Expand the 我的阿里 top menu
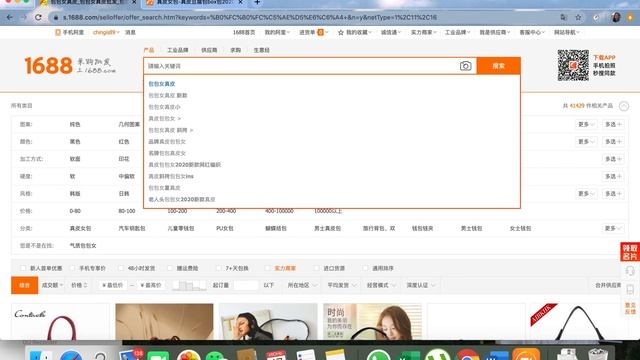Viewport: 640px width, 360px height. pos(277,32)
